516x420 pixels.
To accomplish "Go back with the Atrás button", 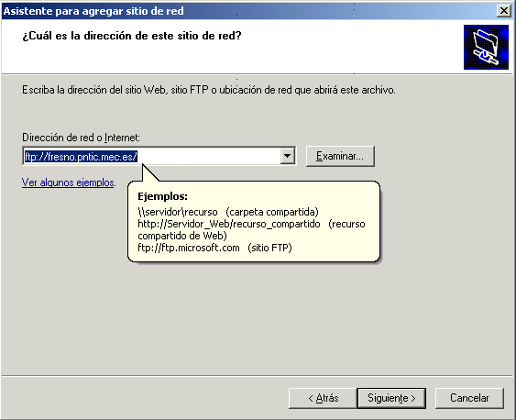I will 323,398.
